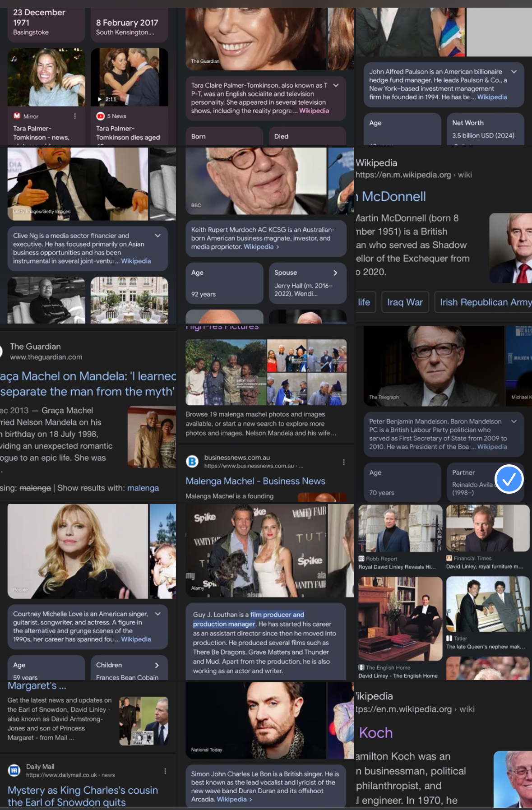
Task: Open the three-dot menu on the Mirror card
Action: 75,116
